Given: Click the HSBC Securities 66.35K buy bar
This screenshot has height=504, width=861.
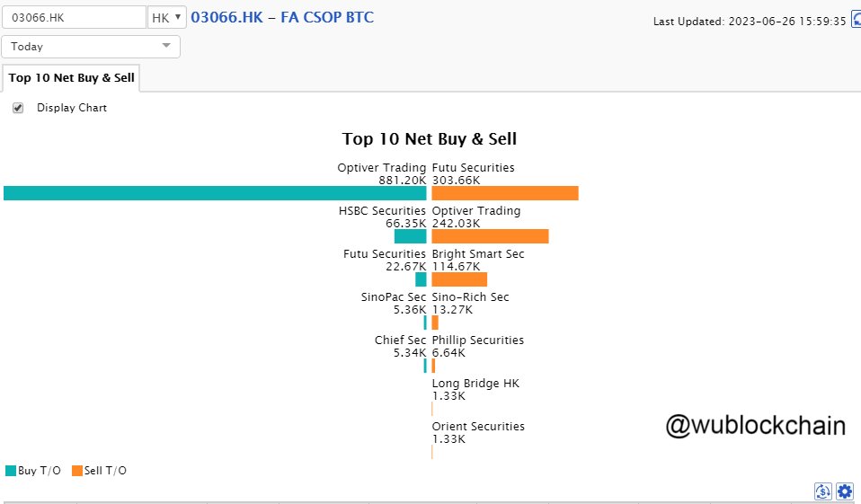Looking at the screenshot, I should (x=410, y=236).
